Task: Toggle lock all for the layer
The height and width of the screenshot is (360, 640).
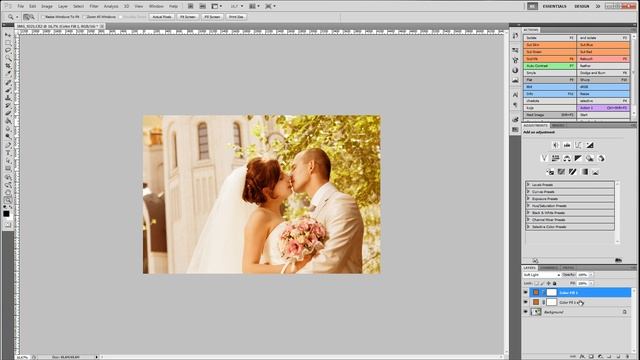Action: pyautogui.click(x=554, y=283)
